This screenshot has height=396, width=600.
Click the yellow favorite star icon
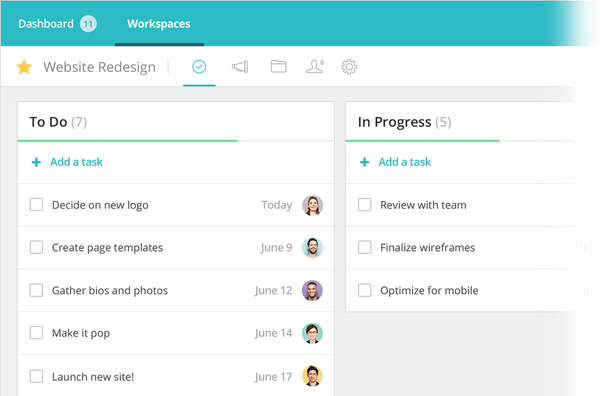[24, 67]
